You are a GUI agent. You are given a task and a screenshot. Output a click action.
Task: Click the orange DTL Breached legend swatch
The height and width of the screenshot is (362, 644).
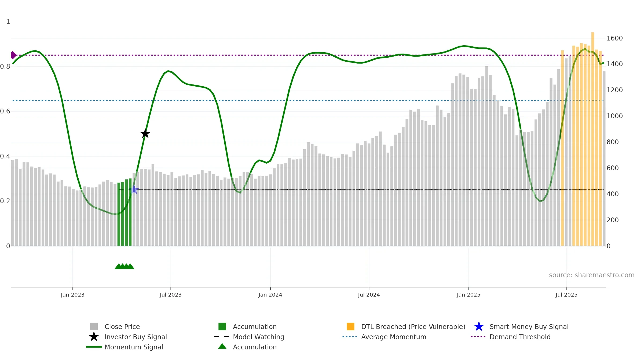(x=350, y=327)
